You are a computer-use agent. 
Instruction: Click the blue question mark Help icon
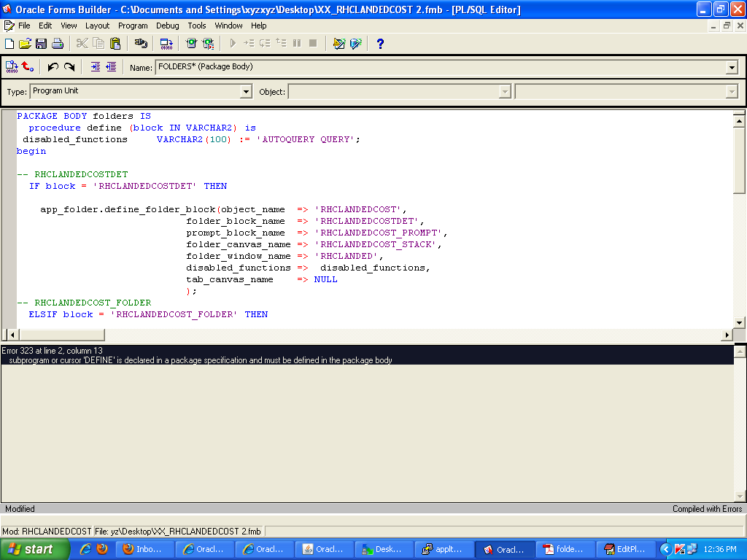pyautogui.click(x=380, y=44)
